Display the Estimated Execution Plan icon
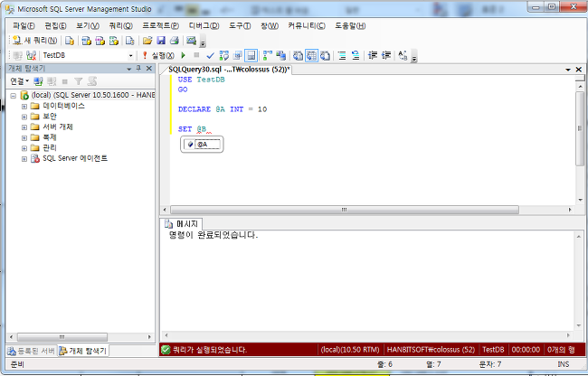Viewport: 588px width, 376px height. (x=223, y=55)
